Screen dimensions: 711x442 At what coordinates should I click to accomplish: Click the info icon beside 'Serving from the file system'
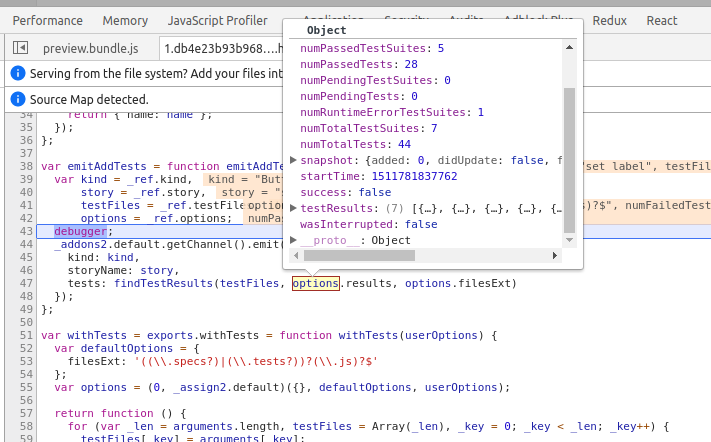18,73
